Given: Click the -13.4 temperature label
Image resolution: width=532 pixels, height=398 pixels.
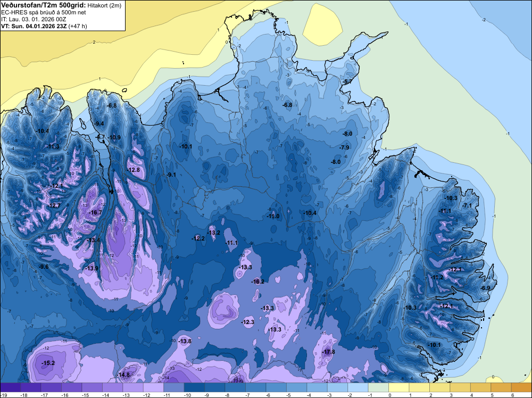Looking at the screenshot, I should 93,240.
